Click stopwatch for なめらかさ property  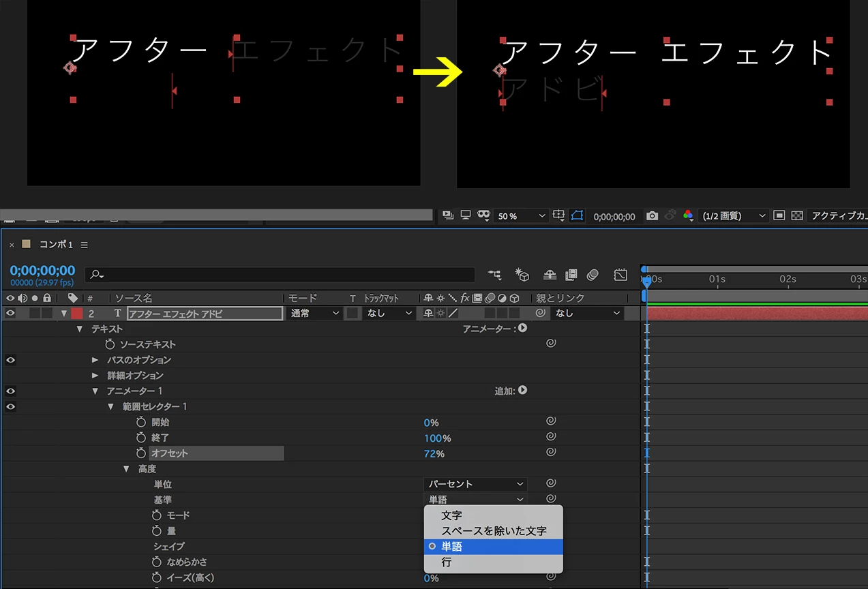157,562
